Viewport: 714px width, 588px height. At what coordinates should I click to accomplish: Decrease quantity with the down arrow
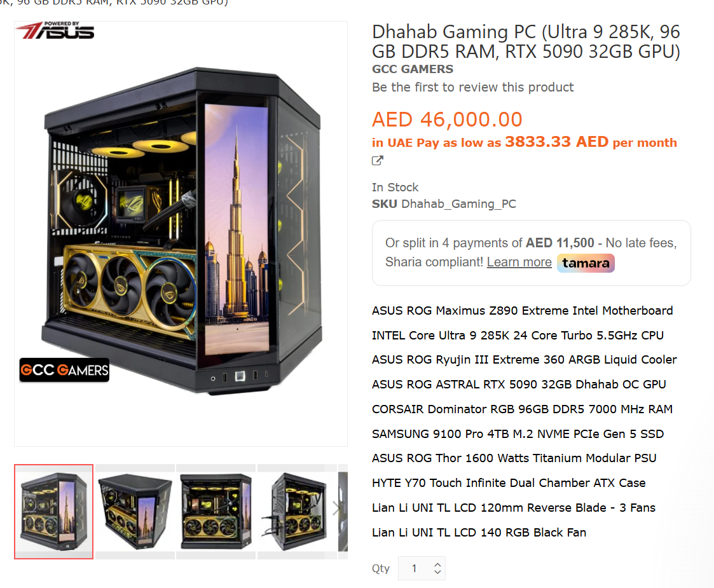click(x=437, y=572)
